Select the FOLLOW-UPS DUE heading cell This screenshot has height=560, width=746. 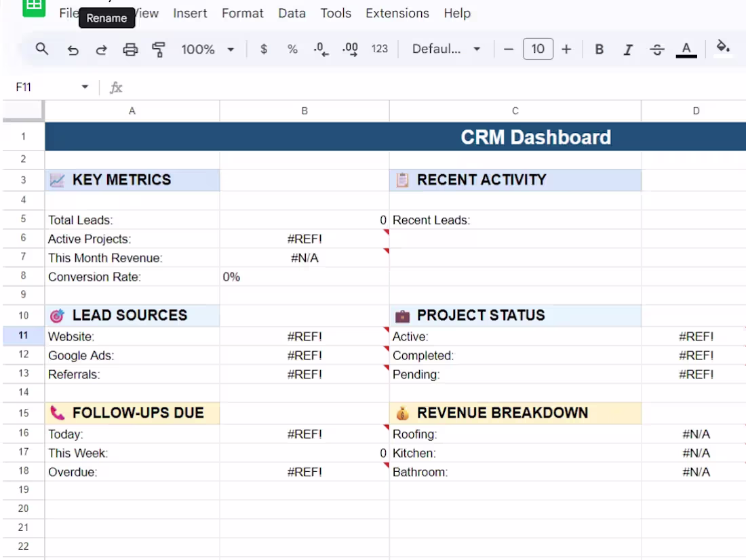coord(132,413)
